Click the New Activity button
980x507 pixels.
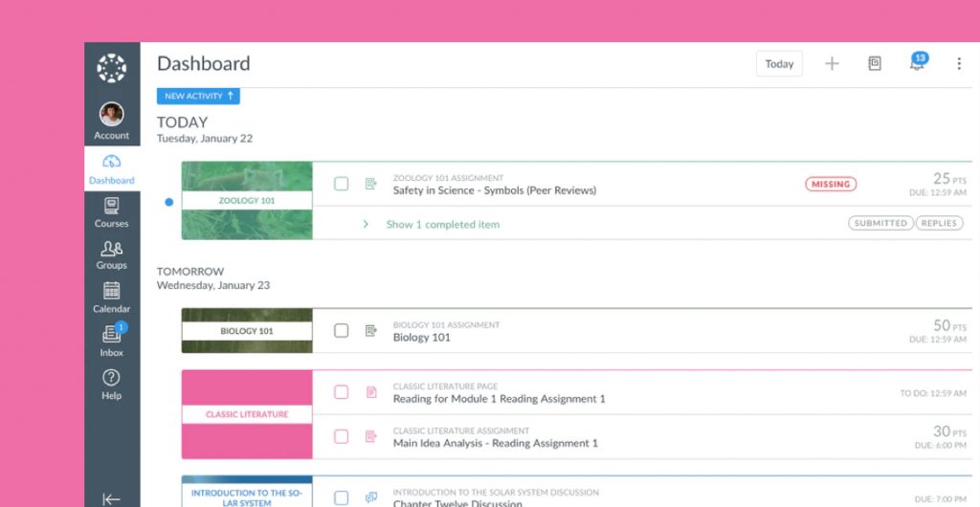(198, 97)
